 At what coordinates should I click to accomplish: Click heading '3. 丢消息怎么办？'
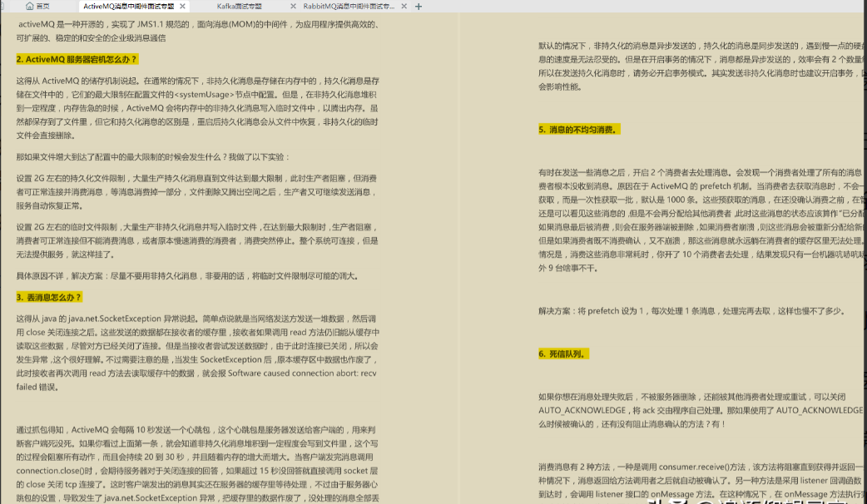[x=49, y=297]
